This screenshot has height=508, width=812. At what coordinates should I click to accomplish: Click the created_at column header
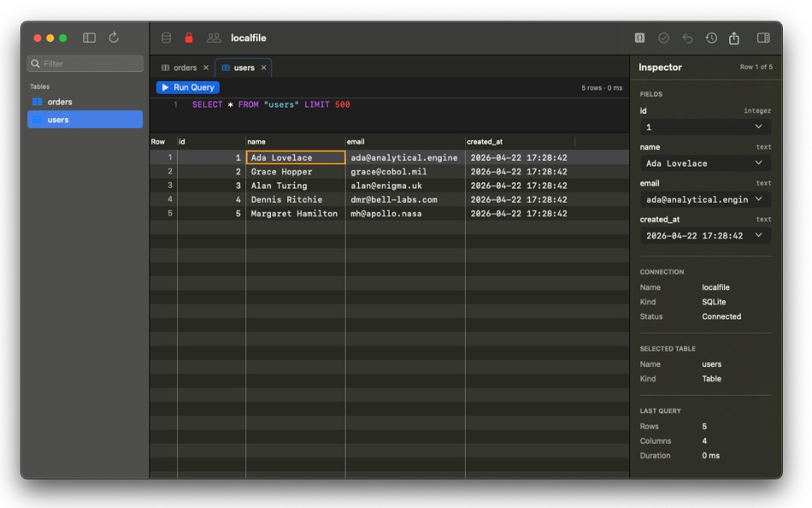click(520, 141)
